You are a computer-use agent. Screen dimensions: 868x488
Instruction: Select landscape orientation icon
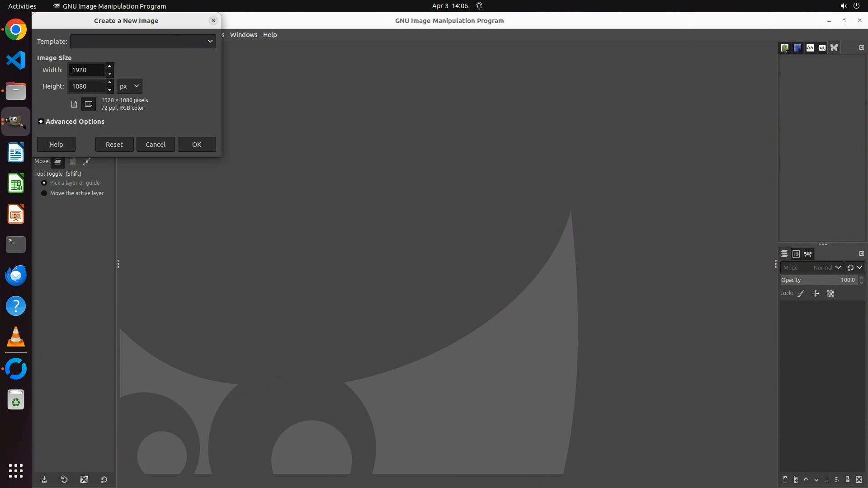tap(89, 104)
